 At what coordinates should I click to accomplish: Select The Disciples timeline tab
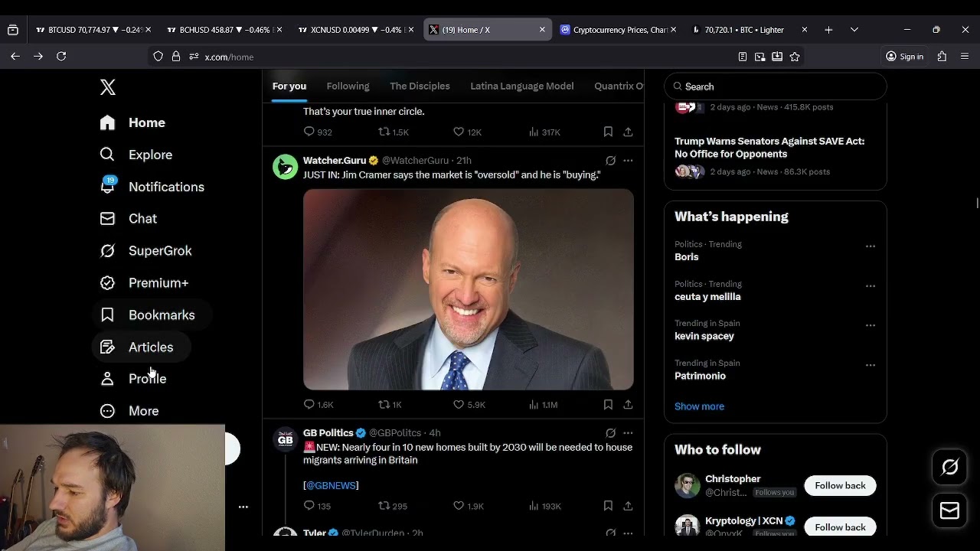420,86
